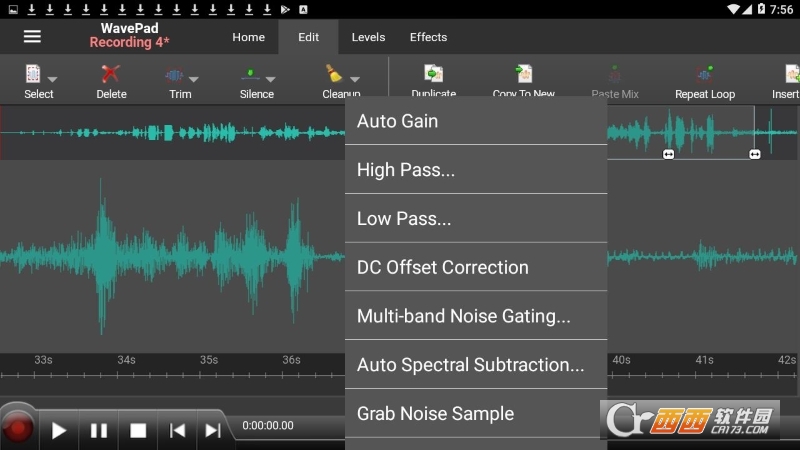The width and height of the screenshot is (800, 450).
Task: Open the hamburger navigation menu
Action: coord(32,37)
